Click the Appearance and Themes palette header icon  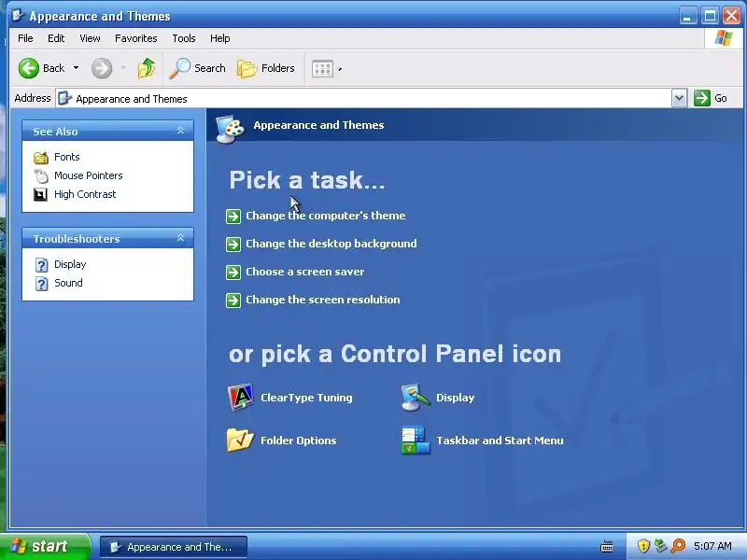tap(230, 129)
